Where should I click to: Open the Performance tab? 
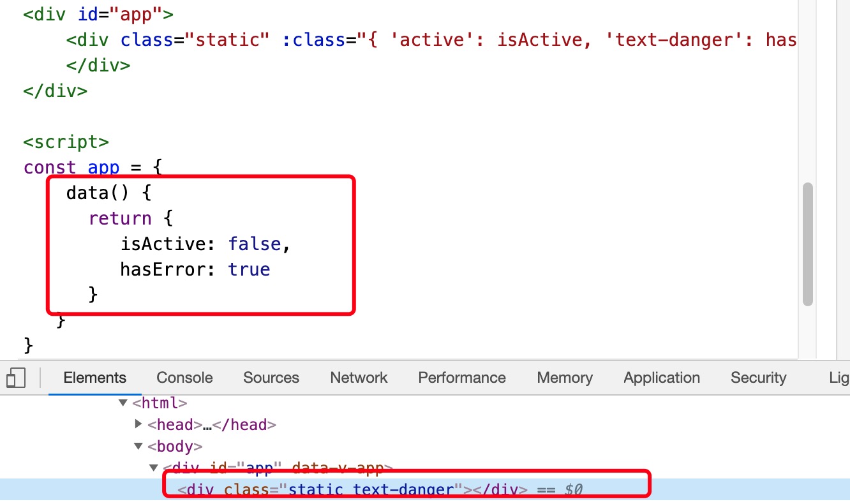coord(461,378)
